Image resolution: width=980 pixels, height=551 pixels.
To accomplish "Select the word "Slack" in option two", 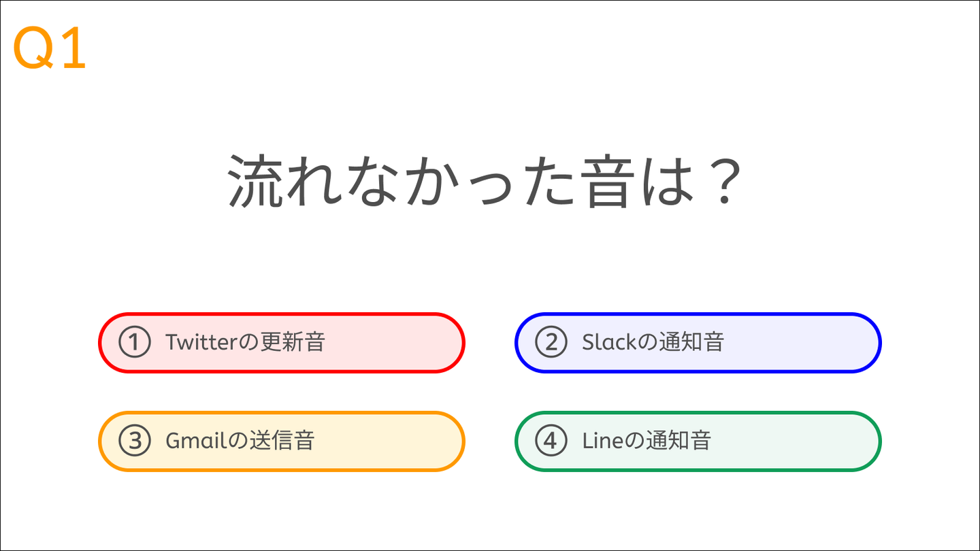I will pyautogui.click(x=608, y=342).
